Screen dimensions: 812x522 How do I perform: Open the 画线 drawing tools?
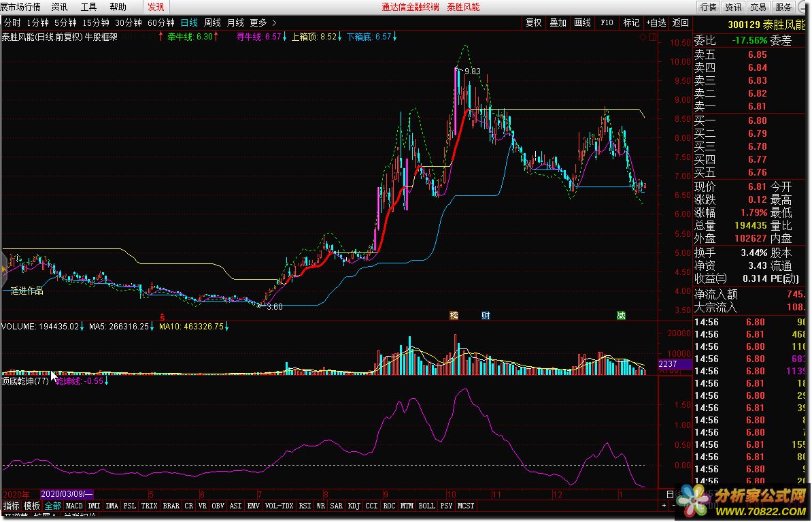(x=582, y=23)
